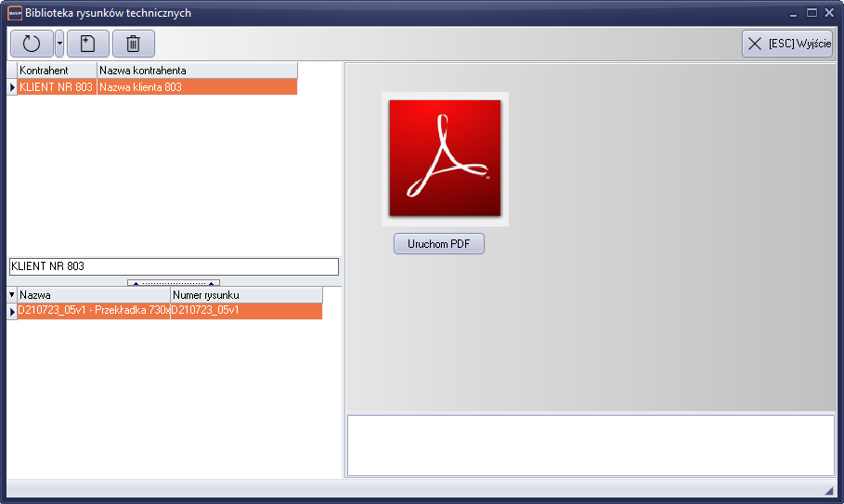Click the KLIENT NR 803 text field
This screenshot has height=504, width=844.
pos(174,266)
